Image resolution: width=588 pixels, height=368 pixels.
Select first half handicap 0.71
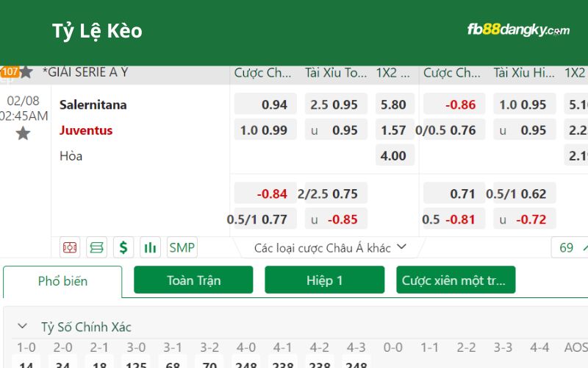454,193
